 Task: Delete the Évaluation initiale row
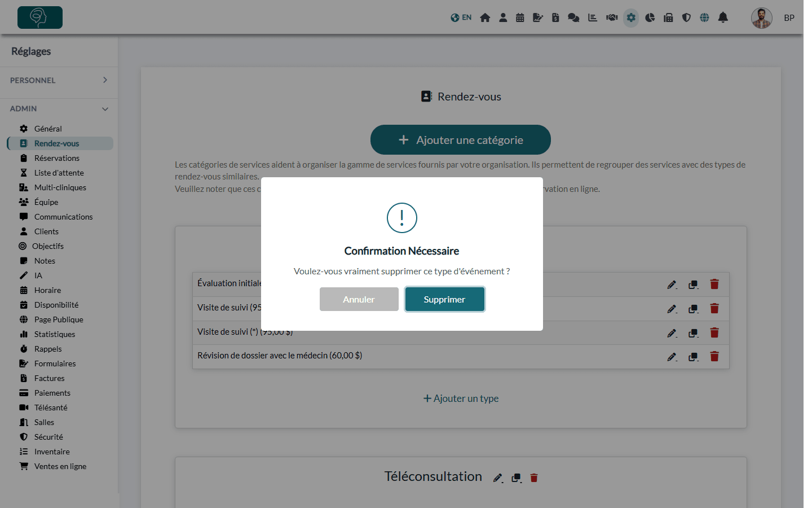(x=714, y=284)
